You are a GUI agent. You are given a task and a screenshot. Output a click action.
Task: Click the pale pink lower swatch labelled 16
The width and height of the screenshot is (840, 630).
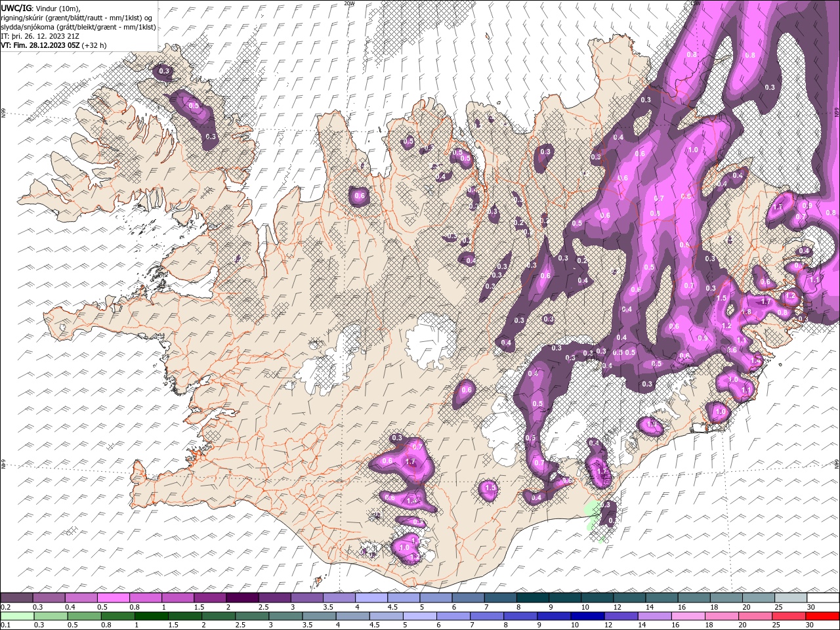[688, 616]
